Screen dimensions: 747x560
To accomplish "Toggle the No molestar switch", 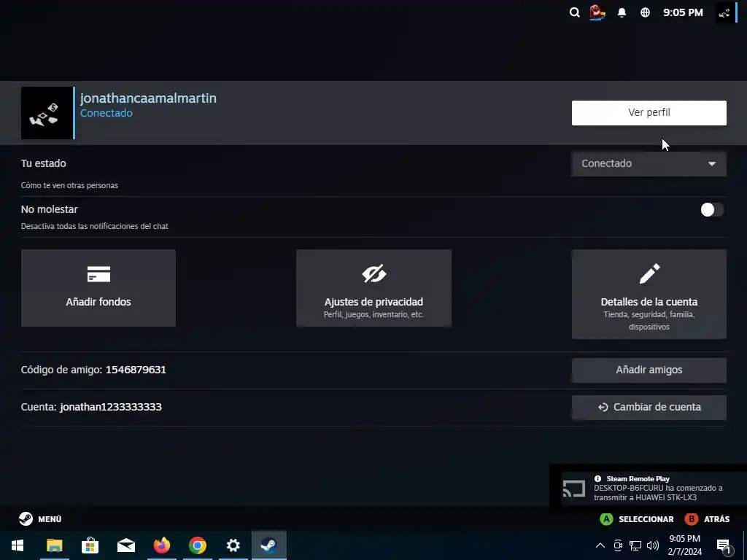I will (x=712, y=210).
